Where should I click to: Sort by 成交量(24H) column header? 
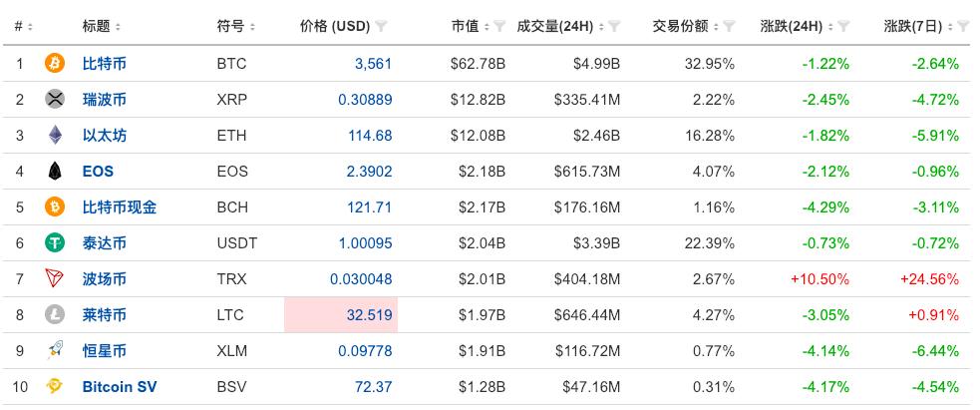coord(560,26)
